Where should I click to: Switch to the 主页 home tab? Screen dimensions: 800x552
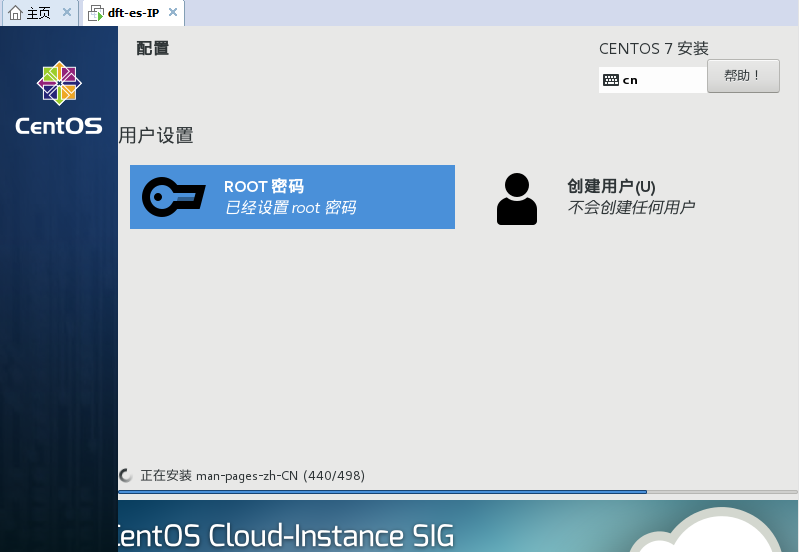coord(39,13)
